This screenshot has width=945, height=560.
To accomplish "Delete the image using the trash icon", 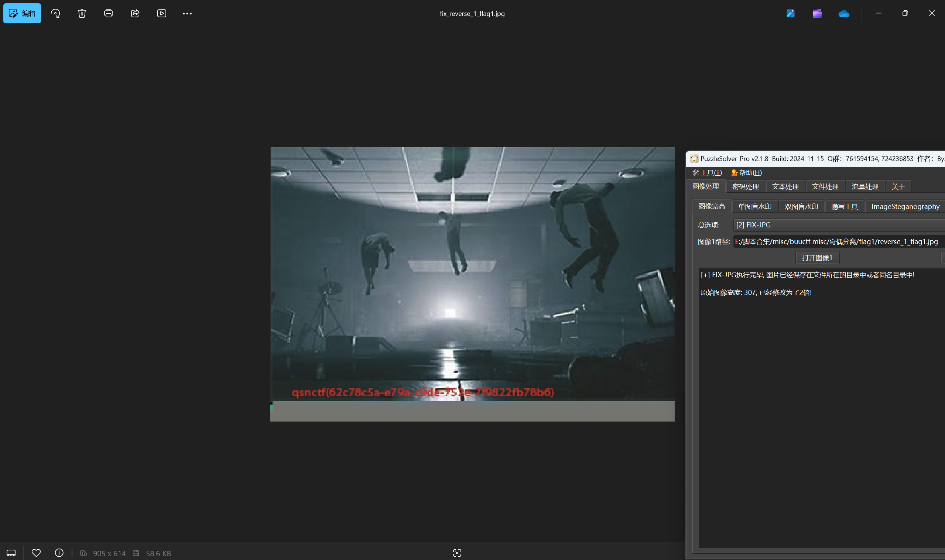I will coord(82,13).
